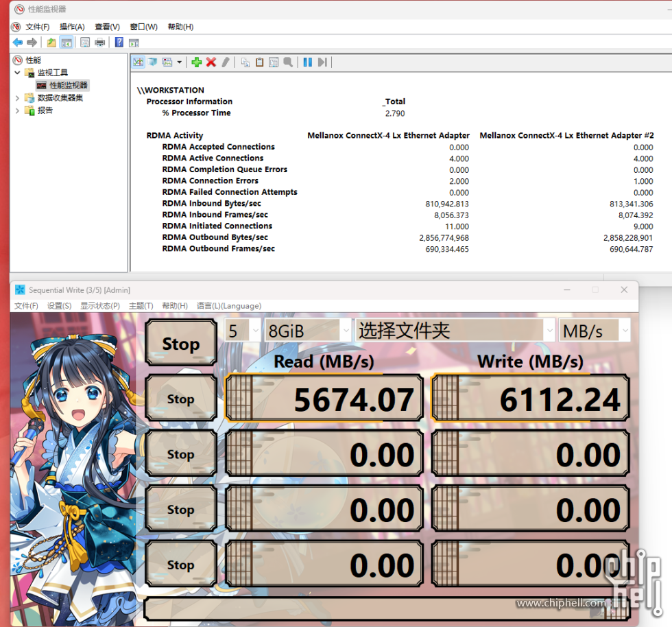Open Help with the blue question mark icon
The image size is (672, 627).
[119, 43]
